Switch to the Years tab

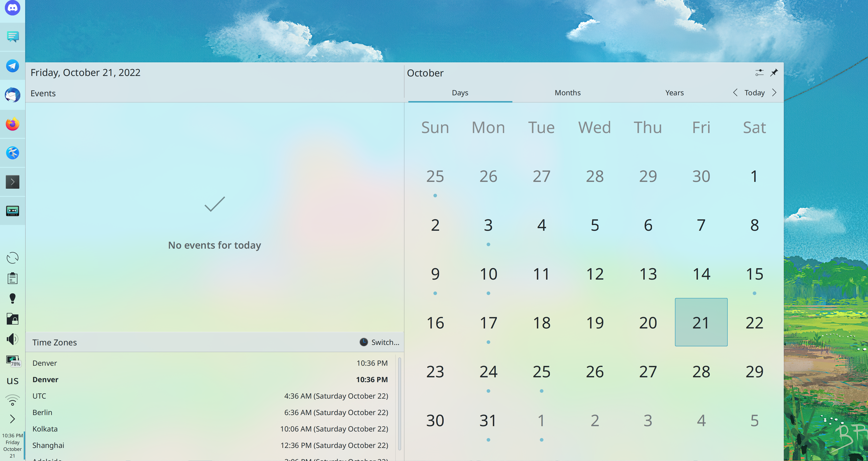[x=674, y=93]
